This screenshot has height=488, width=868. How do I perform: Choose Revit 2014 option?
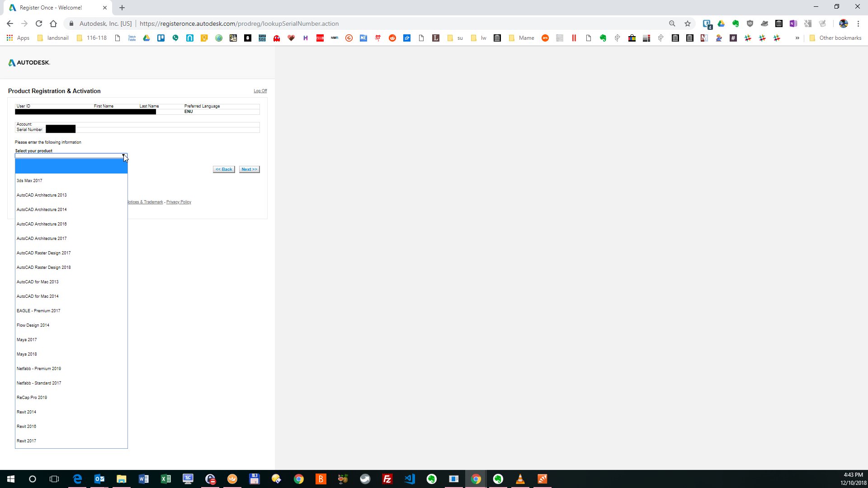71,412
